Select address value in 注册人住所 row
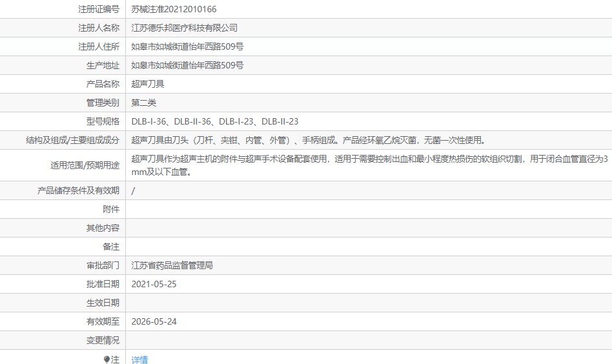The image size is (612, 364). point(187,47)
